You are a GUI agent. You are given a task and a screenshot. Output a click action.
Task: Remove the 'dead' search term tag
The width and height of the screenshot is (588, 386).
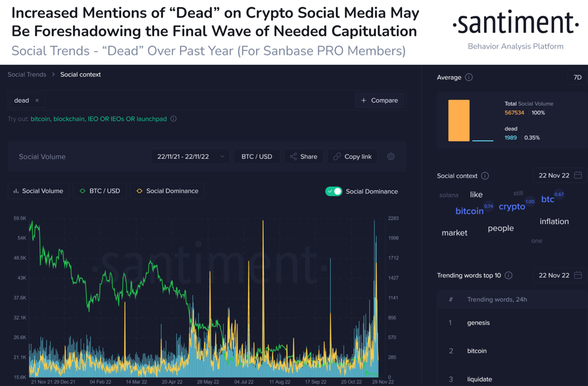click(37, 100)
